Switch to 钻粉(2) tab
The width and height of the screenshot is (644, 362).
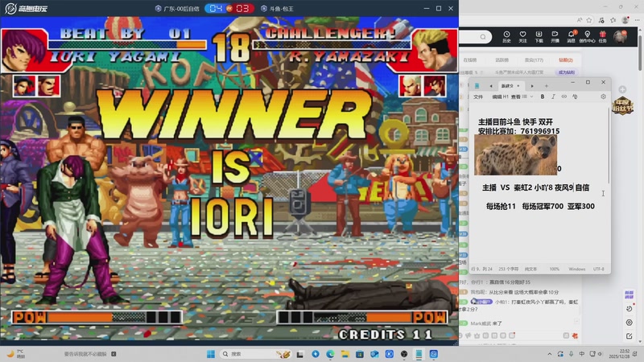point(566,60)
